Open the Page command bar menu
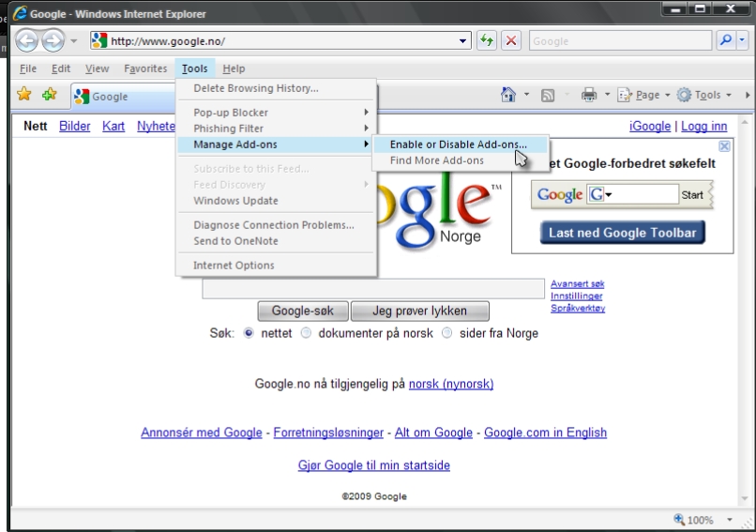 coord(643,95)
